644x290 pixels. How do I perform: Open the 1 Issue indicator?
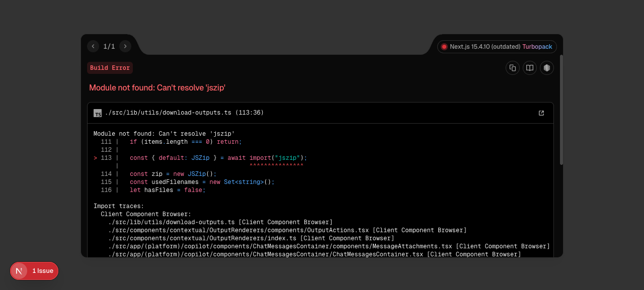[x=34, y=271]
